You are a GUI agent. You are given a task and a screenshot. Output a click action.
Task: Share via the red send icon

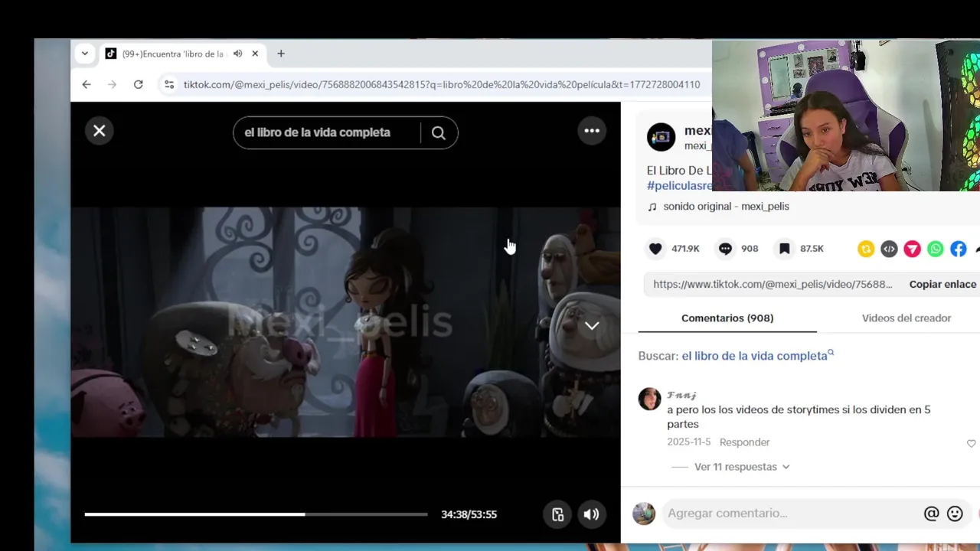pos(912,249)
